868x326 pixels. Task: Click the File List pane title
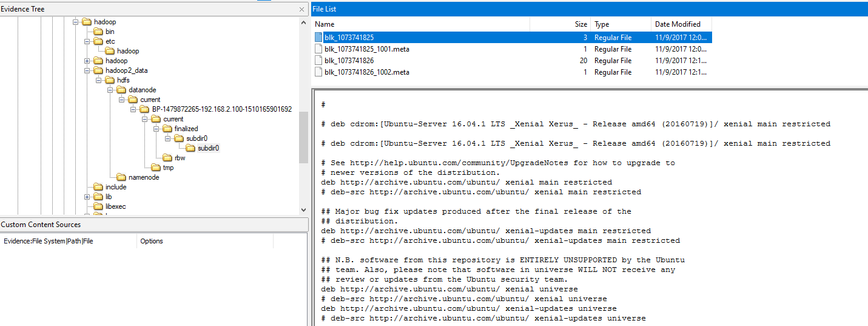pos(325,9)
